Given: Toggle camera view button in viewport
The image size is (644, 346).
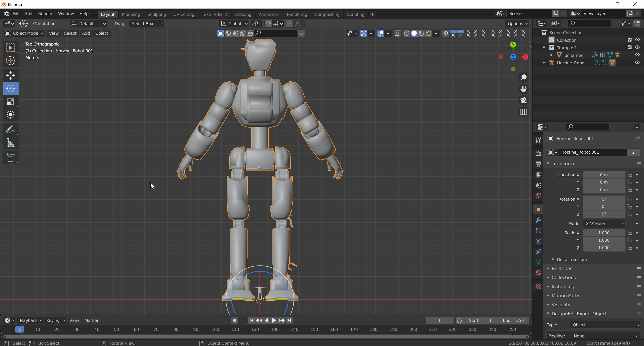Looking at the screenshot, I should 524,100.
